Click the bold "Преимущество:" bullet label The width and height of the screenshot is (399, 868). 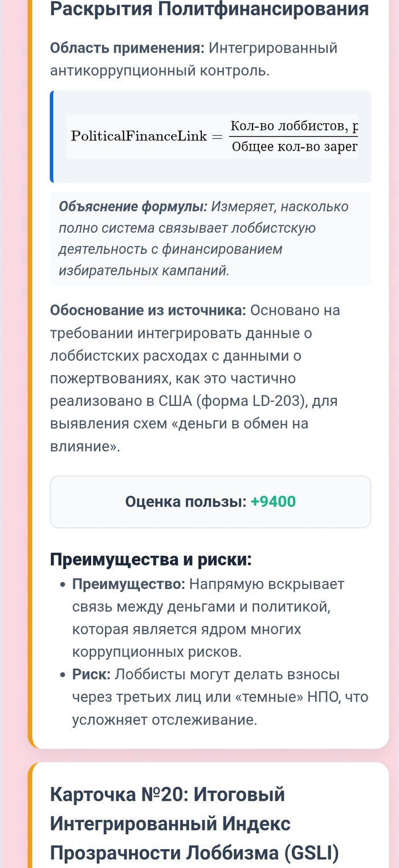click(x=128, y=584)
